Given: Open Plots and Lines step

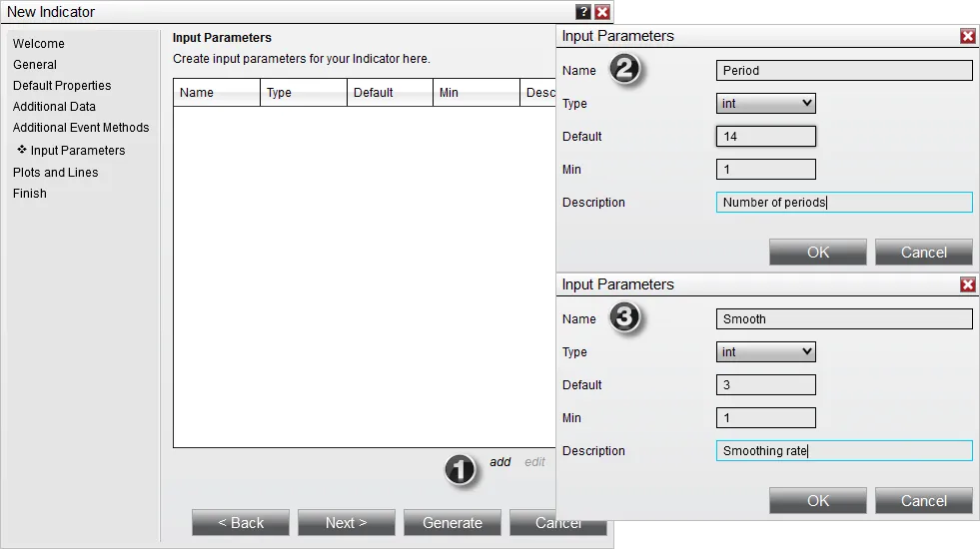Looking at the screenshot, I should pyautogui.click(x=56, y=173).
